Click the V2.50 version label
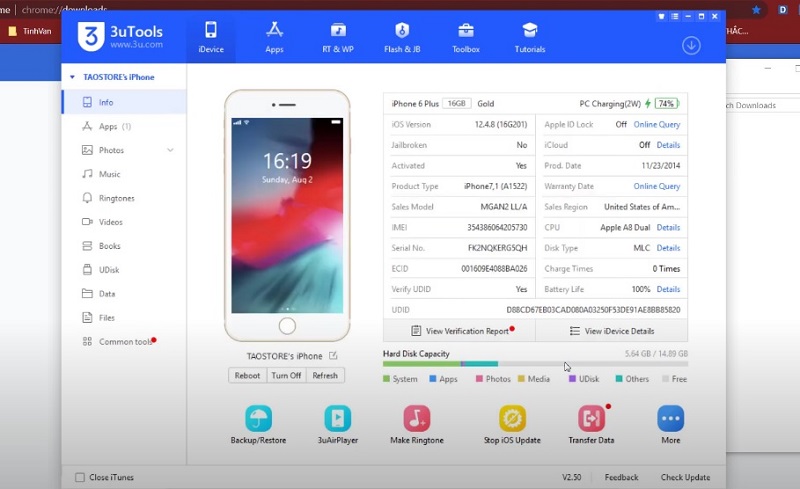 pos(571,477)
